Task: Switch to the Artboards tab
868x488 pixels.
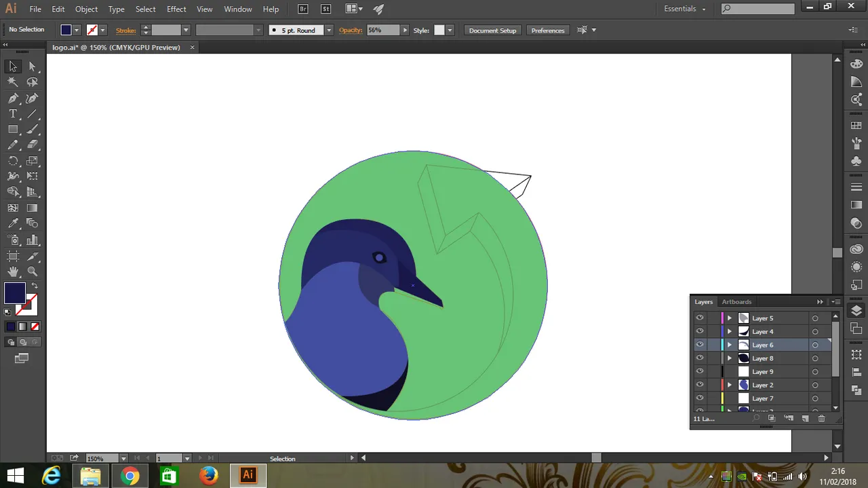Action: 736,302
